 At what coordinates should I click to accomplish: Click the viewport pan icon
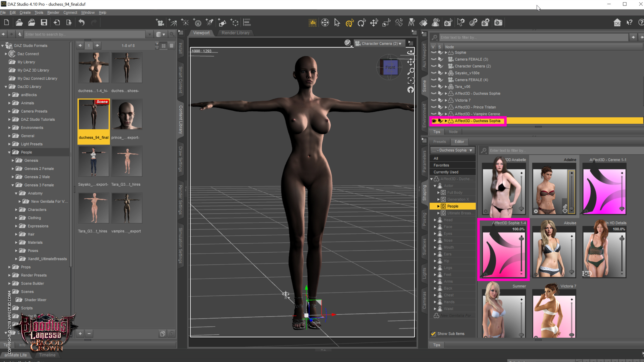[411, 62]
